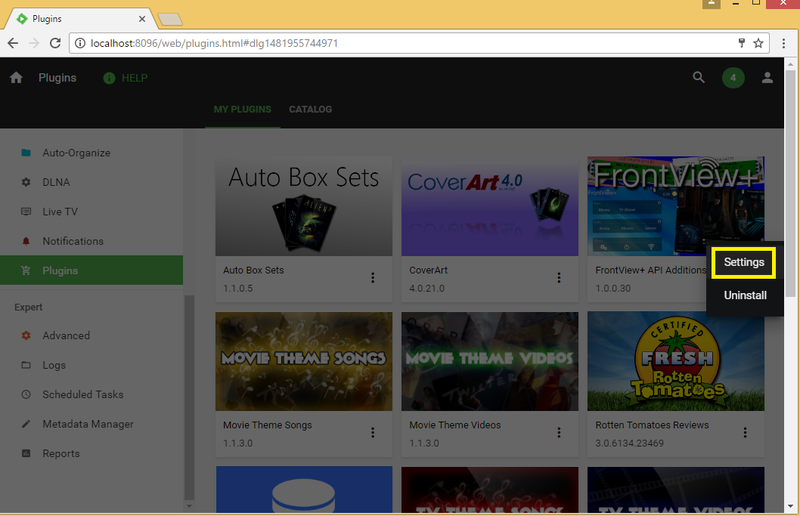Open a new browser tab
The height and width of the screenshot is (516, 800).
pyautogui.click(x=170, y=19)
